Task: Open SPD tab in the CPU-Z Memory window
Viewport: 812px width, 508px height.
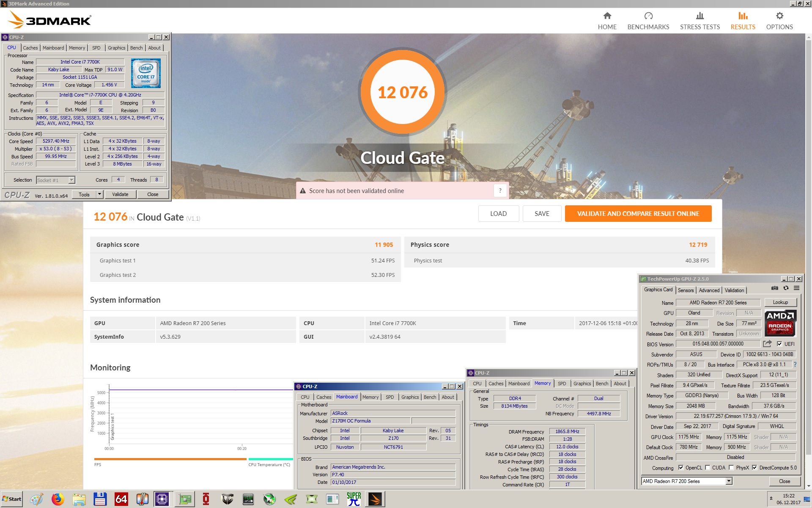Action: (x=562, y=384)
